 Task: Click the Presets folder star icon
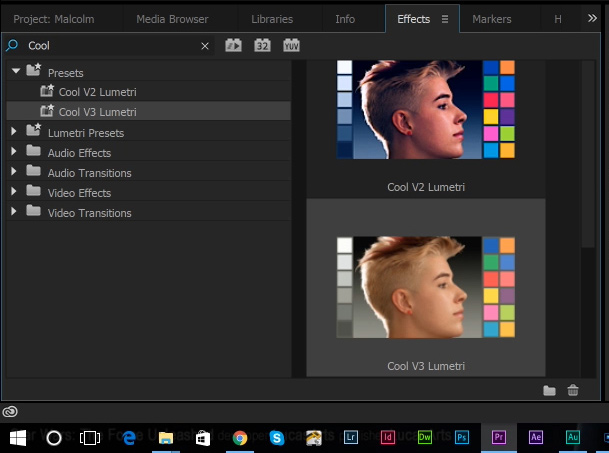(x=33, y=70)
